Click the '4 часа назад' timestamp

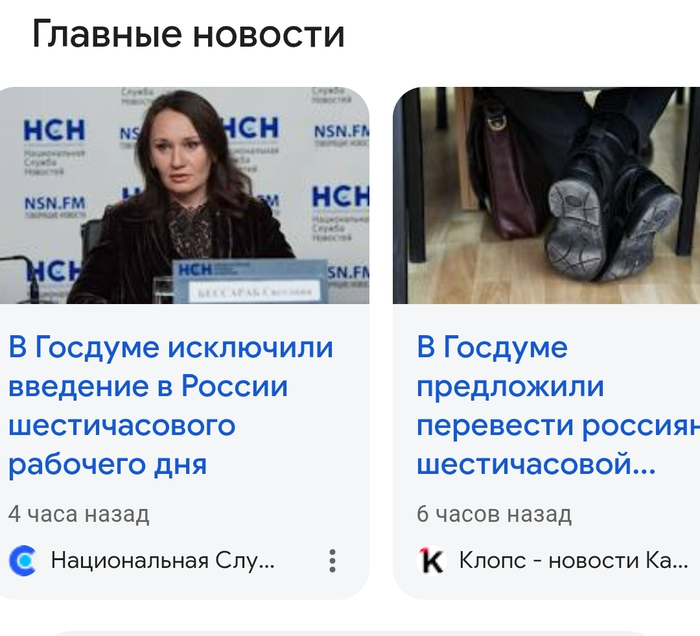tap(79, 514)
